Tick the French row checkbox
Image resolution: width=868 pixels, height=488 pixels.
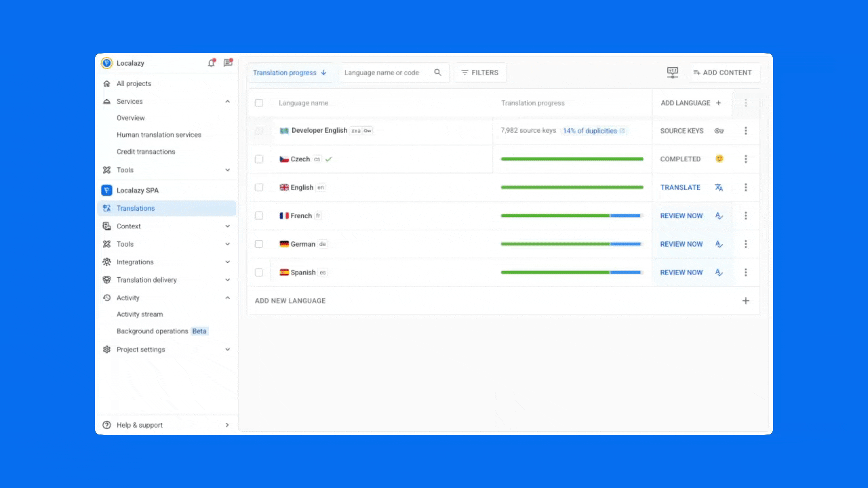[259, 216]
